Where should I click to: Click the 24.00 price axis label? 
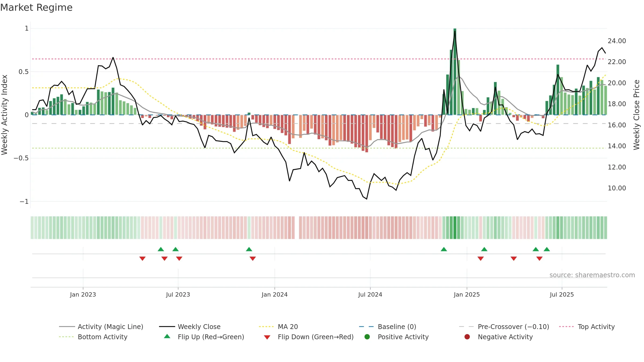click(x=617, y=41)
